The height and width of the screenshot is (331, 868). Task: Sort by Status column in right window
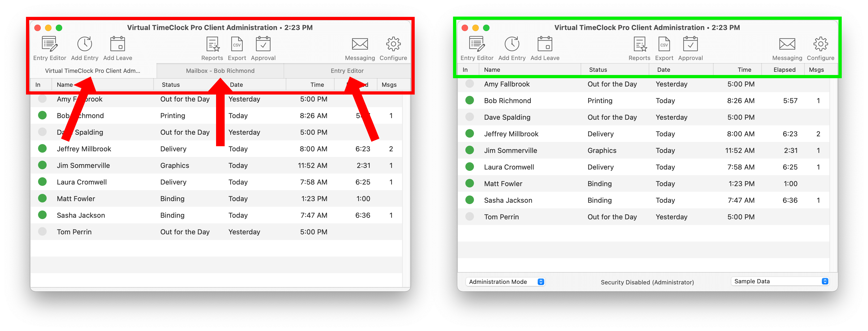click(x=615, y=70)
